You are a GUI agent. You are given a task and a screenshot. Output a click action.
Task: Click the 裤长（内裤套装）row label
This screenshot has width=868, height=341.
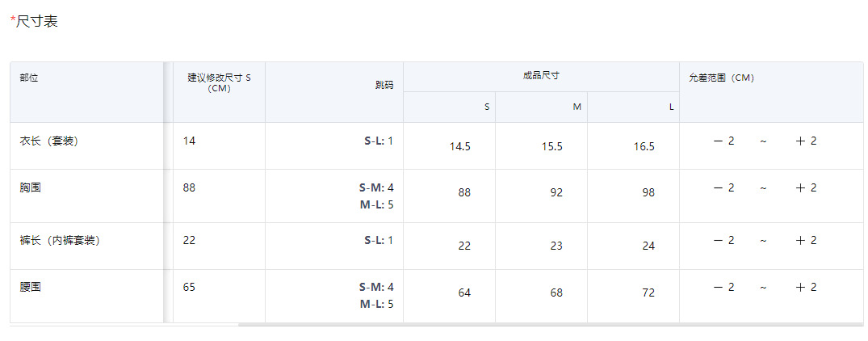coord(61,240)
